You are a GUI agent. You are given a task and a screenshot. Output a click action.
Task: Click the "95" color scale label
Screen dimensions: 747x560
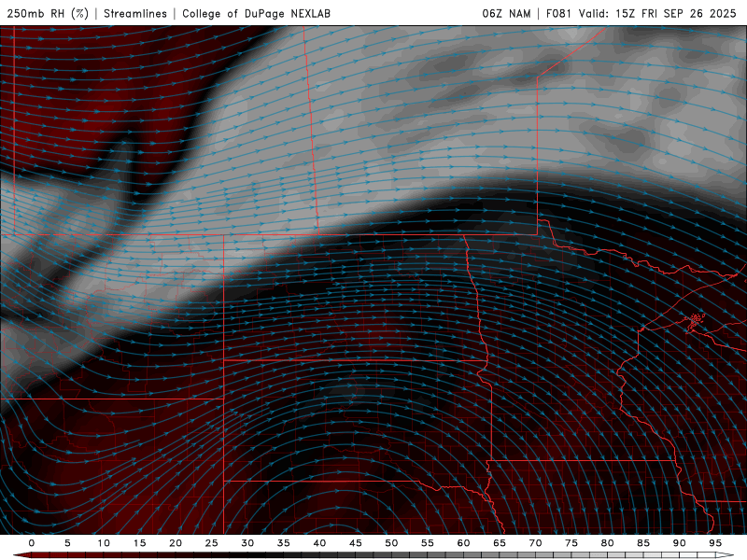[x=715, y=543]
